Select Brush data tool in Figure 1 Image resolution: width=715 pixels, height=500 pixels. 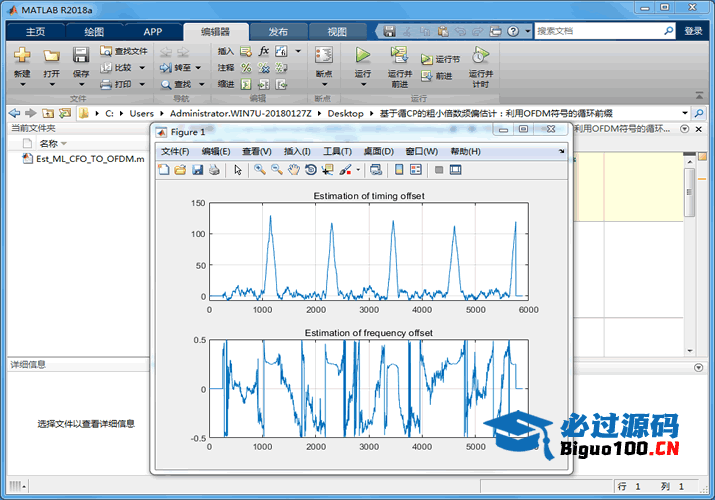[345, 170]
